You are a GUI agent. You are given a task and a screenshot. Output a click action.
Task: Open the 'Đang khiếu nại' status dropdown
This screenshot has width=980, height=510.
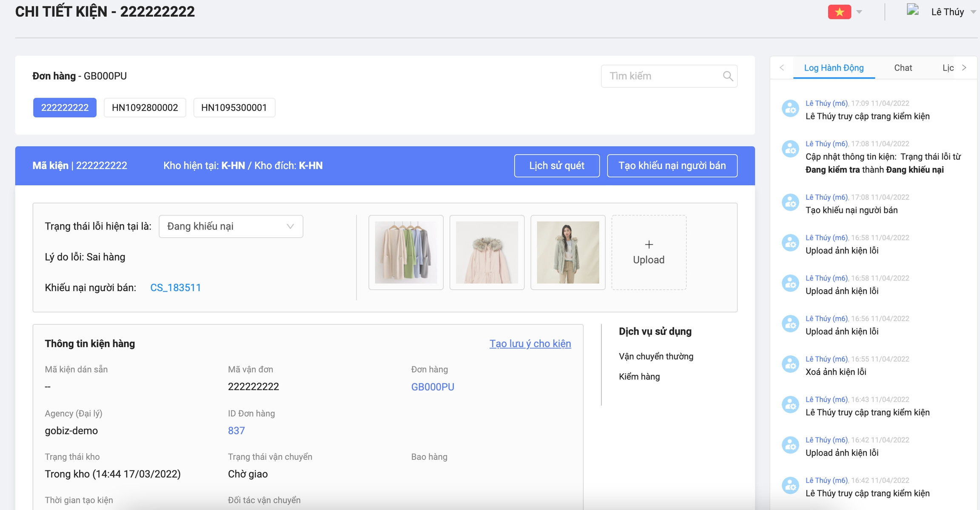231,227
